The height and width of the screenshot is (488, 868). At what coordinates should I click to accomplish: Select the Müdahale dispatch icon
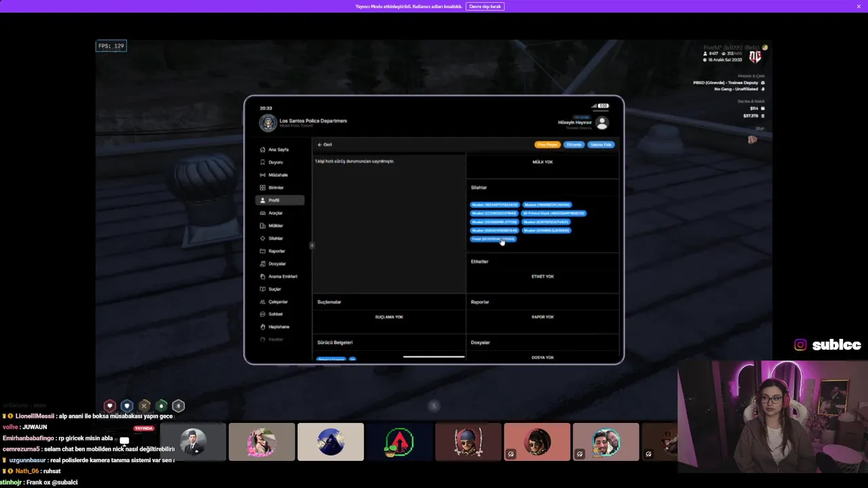[262, 175]
